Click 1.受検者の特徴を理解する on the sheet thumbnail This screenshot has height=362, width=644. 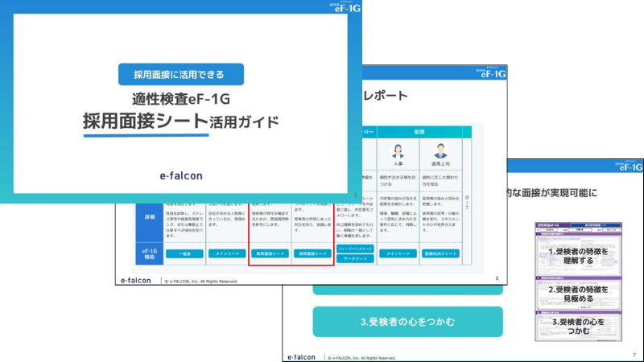[x=578, y=256]
